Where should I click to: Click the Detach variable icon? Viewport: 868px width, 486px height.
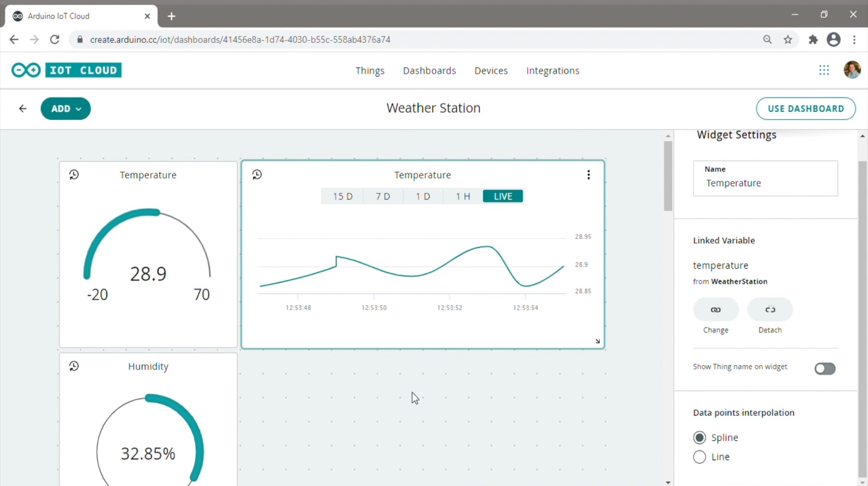(770, 310)
